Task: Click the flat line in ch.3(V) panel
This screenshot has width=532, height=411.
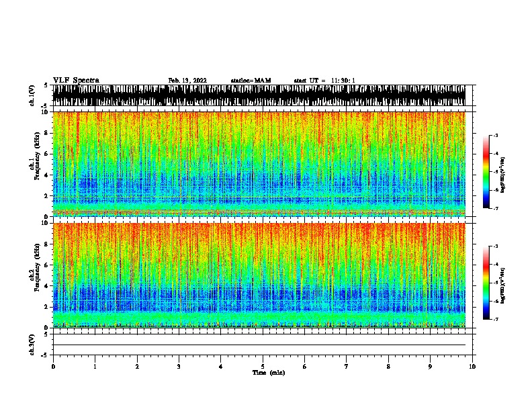Action: click(x=259, y=345)
